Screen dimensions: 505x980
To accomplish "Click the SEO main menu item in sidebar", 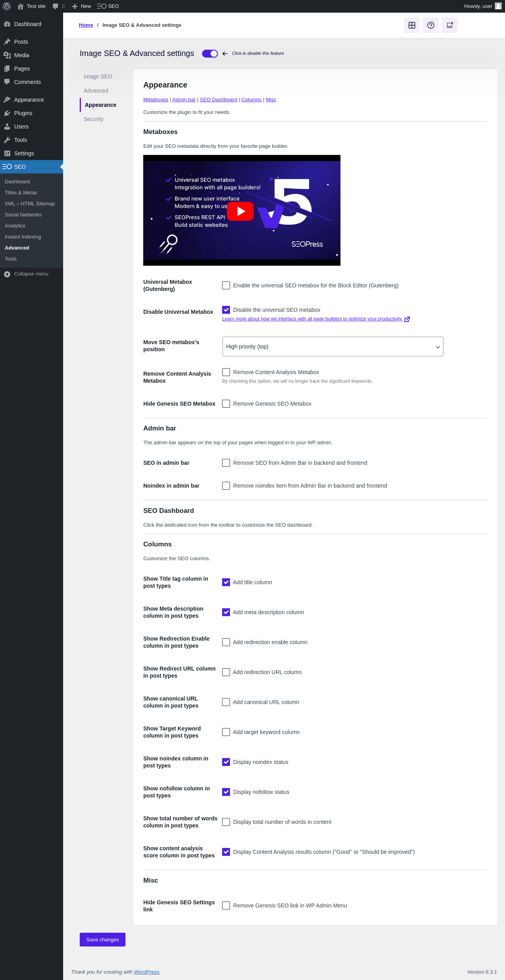I will [x=32, y=167].
